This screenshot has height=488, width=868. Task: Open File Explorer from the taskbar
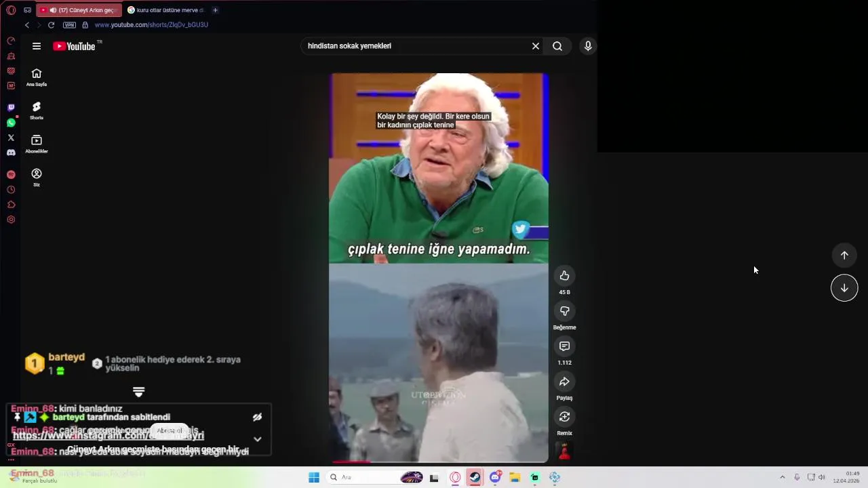click(x=515, y=477)
